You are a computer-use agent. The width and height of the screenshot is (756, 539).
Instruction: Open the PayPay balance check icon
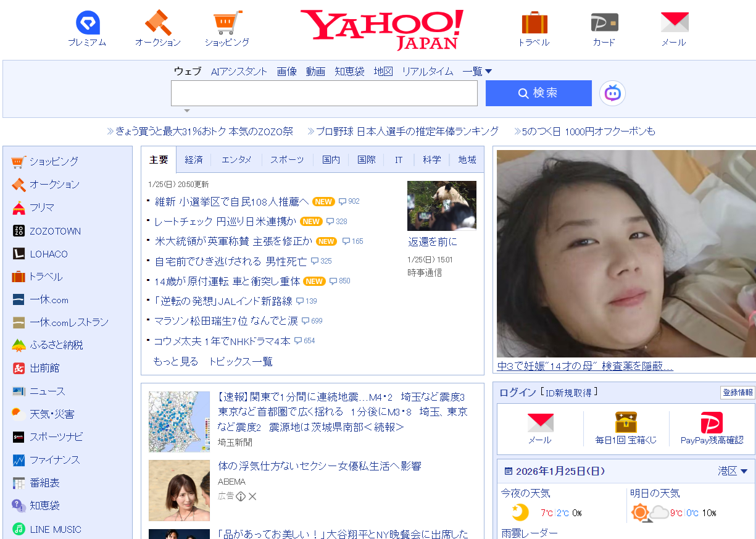712,424
